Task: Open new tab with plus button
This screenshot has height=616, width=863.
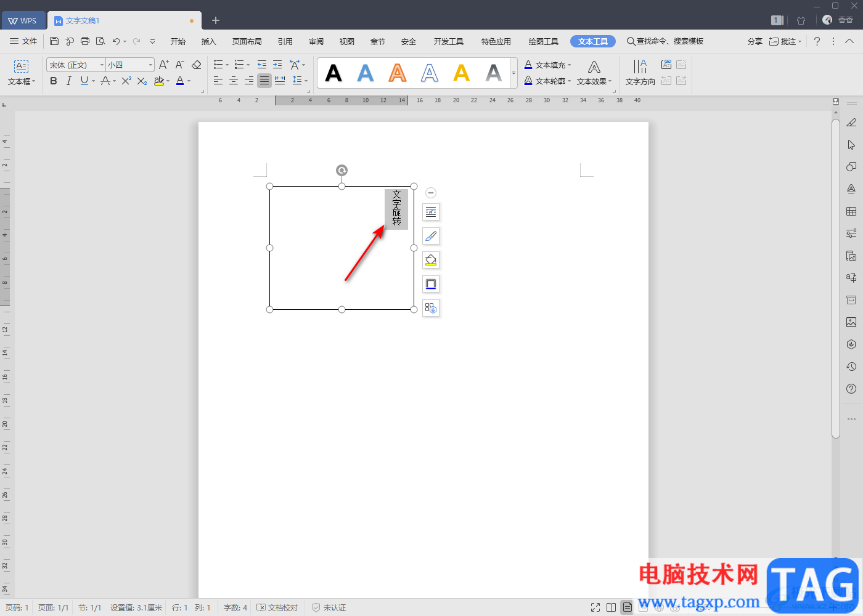Action: point(216,20)
